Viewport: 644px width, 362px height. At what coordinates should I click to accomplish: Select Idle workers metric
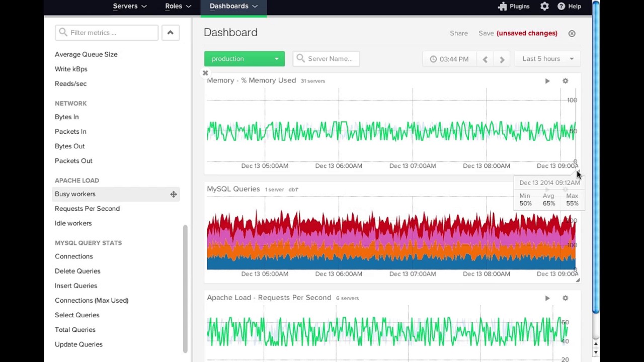tap(73, 223)
